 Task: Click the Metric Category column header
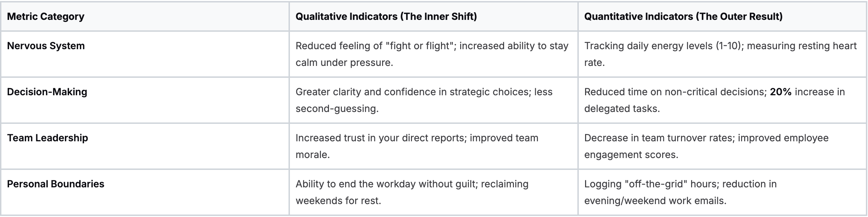46,16
